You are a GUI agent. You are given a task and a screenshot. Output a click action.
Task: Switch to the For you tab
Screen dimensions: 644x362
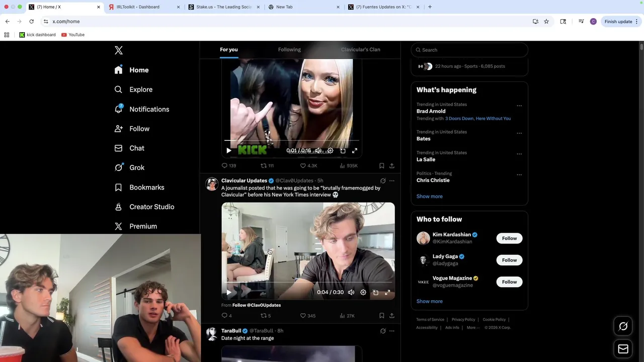pyautogui.click(x=228, y=49)
